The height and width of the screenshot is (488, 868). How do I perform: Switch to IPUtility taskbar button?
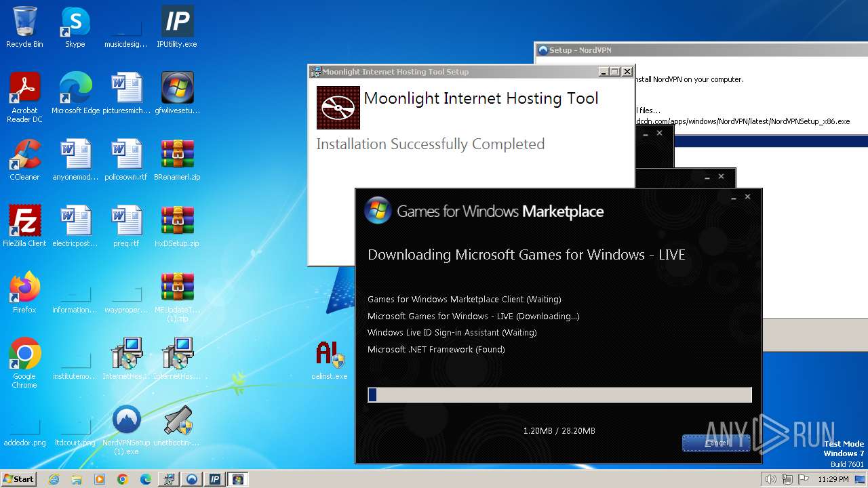pos(215,479)
